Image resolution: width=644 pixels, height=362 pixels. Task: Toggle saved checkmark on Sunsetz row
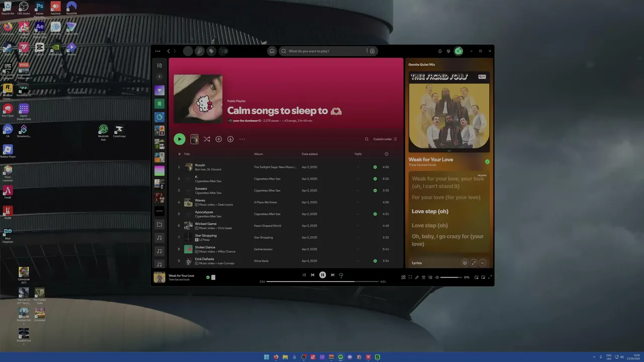tap(375, 191)
